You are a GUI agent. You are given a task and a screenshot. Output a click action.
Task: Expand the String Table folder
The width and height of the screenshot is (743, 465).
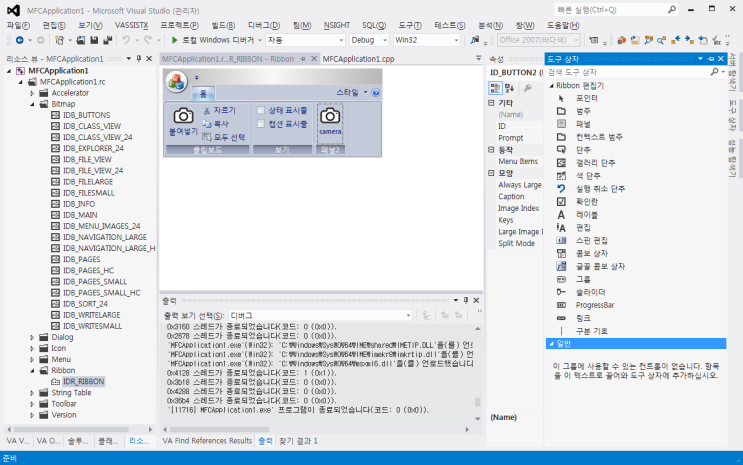[32, 393]
